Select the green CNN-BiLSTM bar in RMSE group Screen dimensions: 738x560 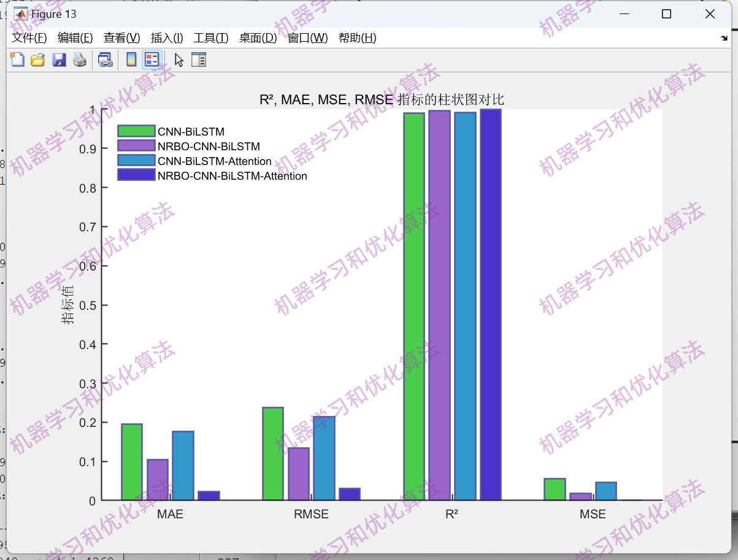(x=273, y=454)
